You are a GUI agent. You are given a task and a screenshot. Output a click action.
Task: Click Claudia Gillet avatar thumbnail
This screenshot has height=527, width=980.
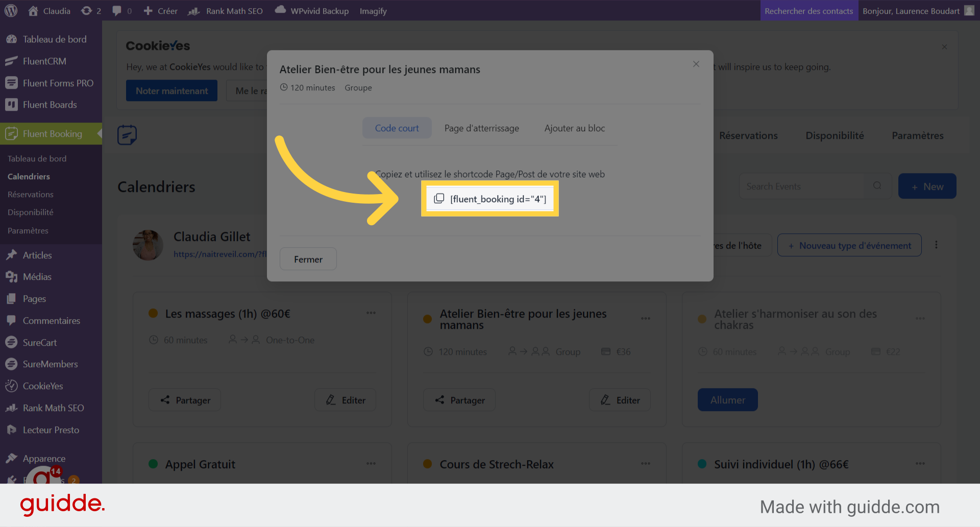[x=148, y=245]
